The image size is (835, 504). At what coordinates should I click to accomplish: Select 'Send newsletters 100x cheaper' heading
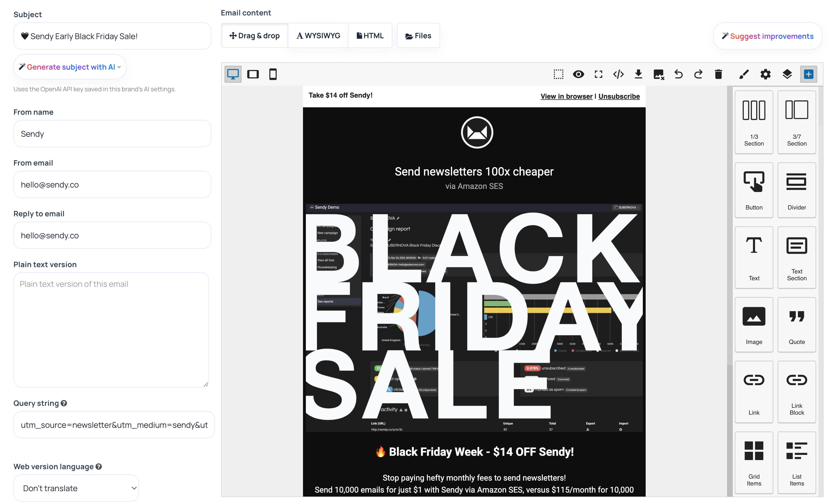coord(474,172)
